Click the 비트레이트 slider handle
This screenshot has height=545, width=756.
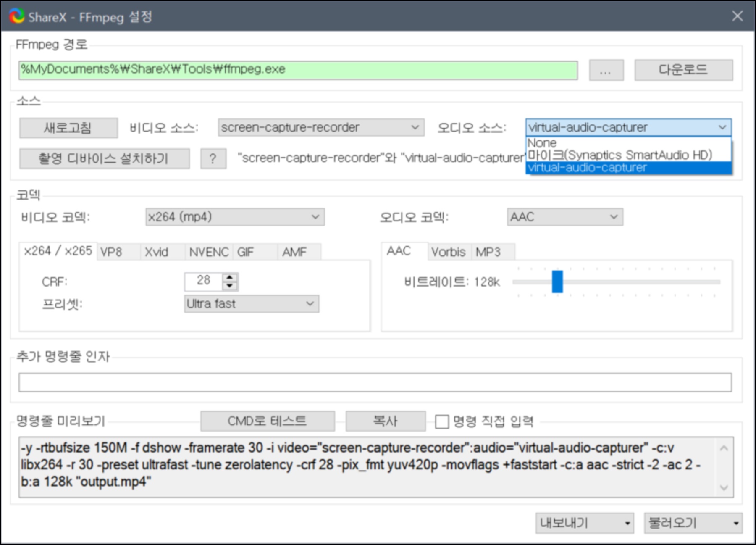pyautogui.click(x=557, y=282)
